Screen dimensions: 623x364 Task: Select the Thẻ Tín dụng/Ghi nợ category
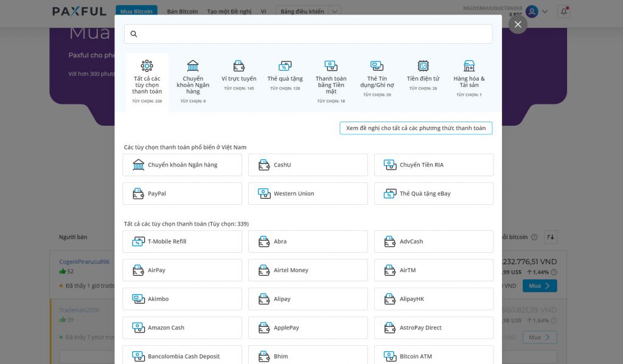(377, 78)
